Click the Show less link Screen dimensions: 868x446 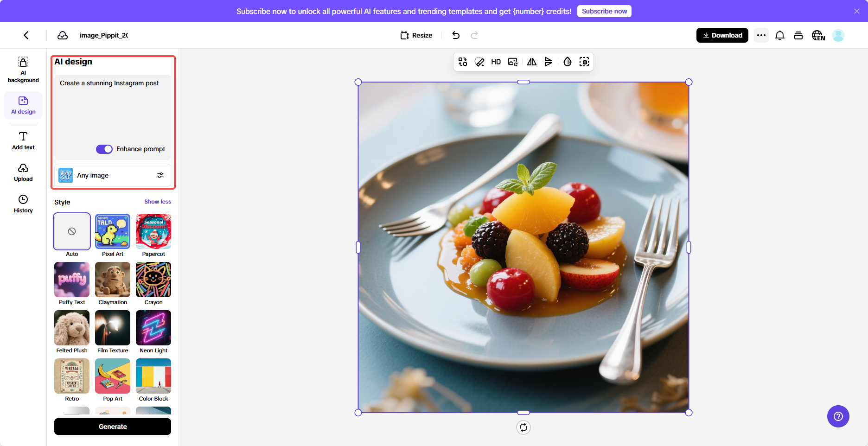158,202
